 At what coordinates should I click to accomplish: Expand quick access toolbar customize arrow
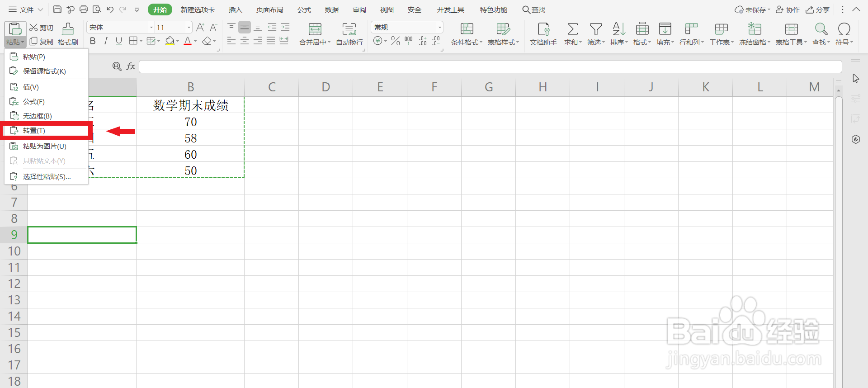pos(137,9)
